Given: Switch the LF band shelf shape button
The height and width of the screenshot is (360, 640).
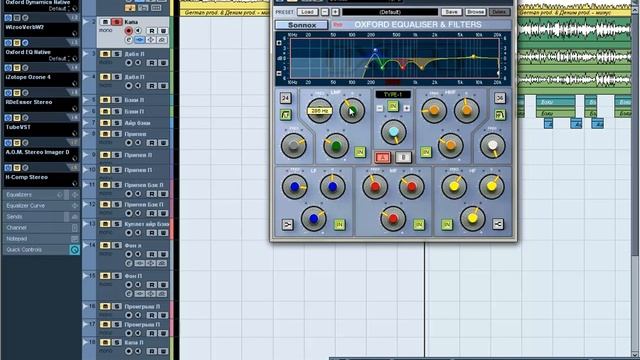Looking at the screenshot, I should pos(287,224).
